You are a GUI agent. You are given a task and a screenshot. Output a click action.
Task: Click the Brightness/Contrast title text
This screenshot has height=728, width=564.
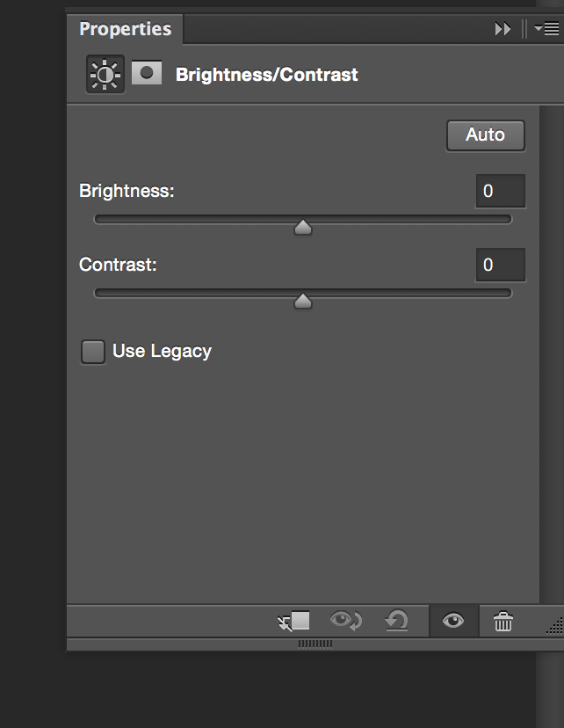(267, 75)
